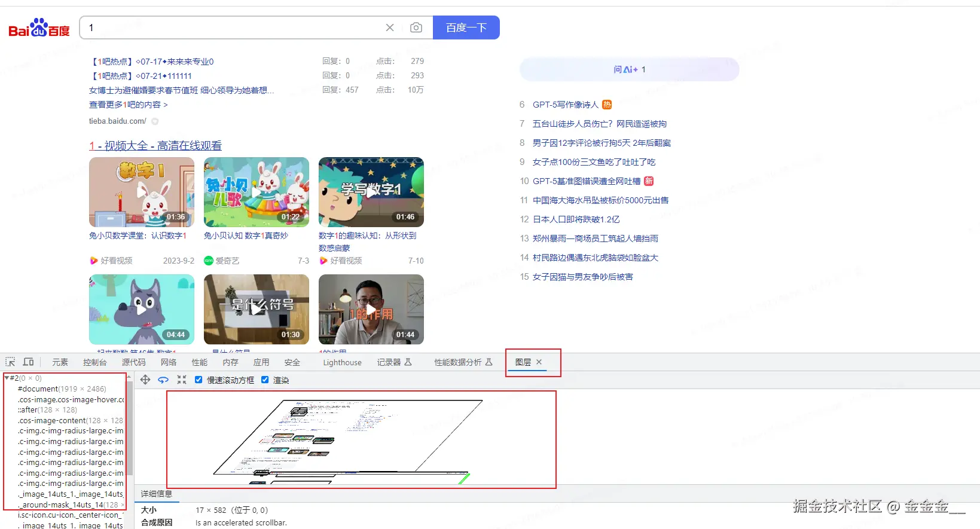
Task: Switch to the 记录器 tab
Action: [395, 362]
